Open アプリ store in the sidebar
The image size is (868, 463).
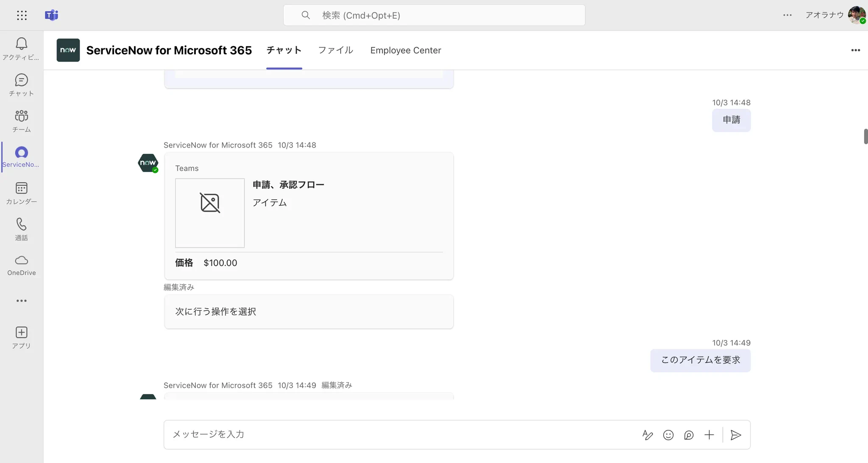22,337
